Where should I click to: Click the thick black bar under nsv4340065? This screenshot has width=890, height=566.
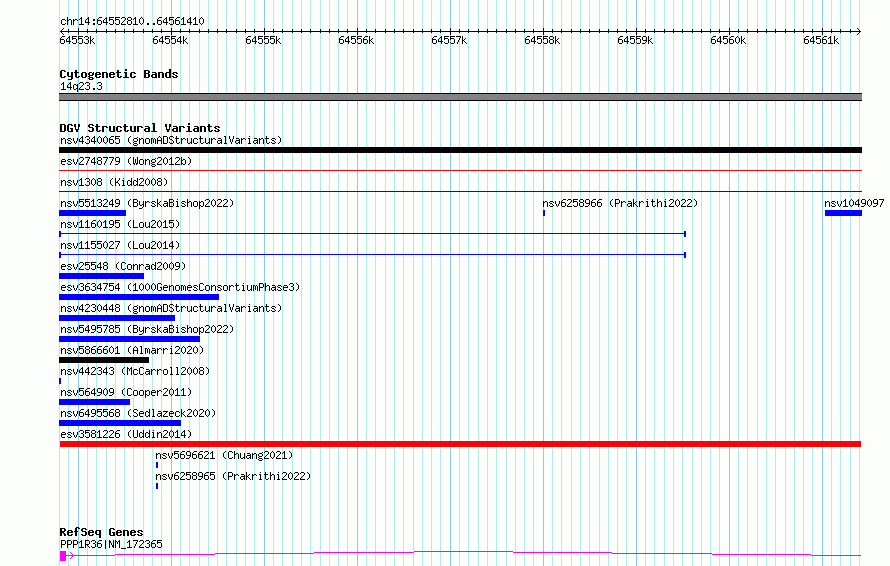[460, 150]
